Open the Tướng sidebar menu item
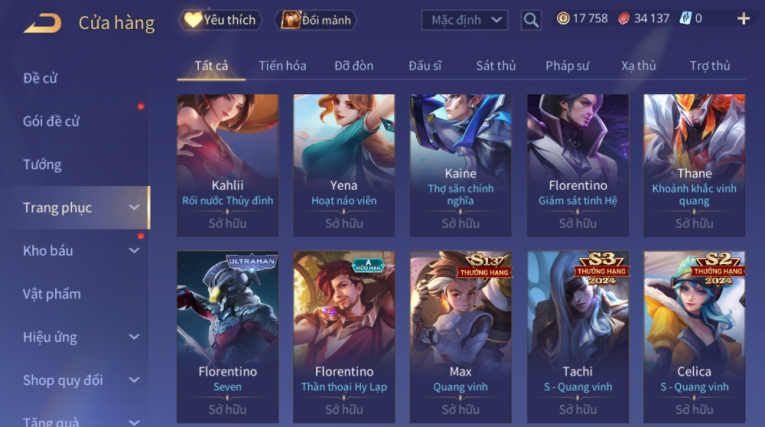 coord(42,164)
